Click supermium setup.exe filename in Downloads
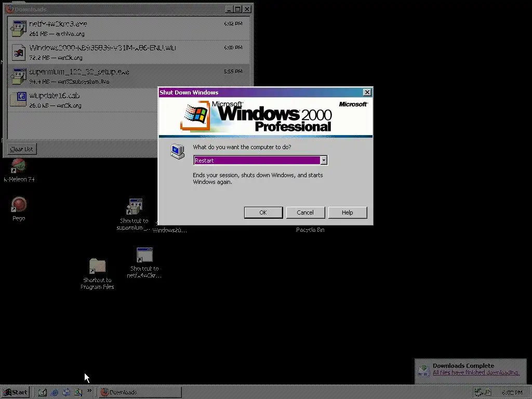 pyautogui.click(x=79, y=72)
